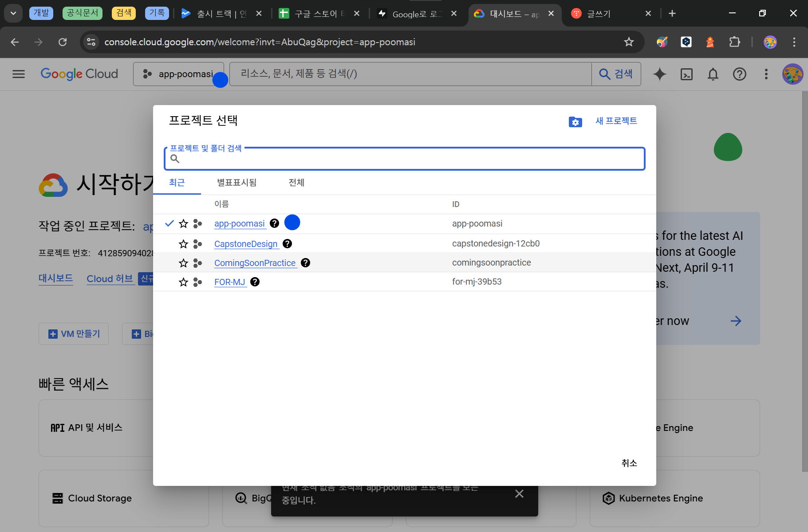The height and width of the screenshot is (532, 808).
Task: Click the for-mj-39b53 ID text
Action: (477, 282)
